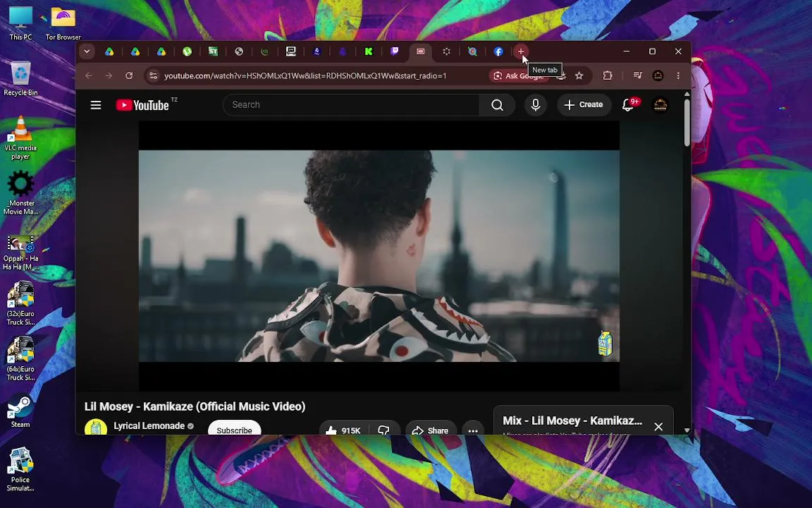812x508 pixels.
Task: Select VLC media player desktop icon
Action: (x=20, y=138)
